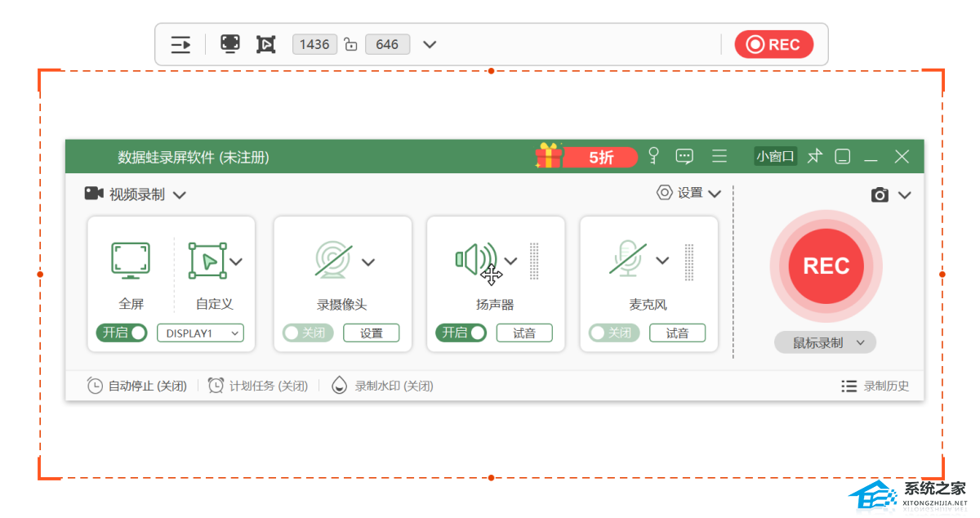Image resolution: width=980 pixels, height=518 pixels.
Task: Open the feedback chat bubble icon
Action: coord(684,156)
